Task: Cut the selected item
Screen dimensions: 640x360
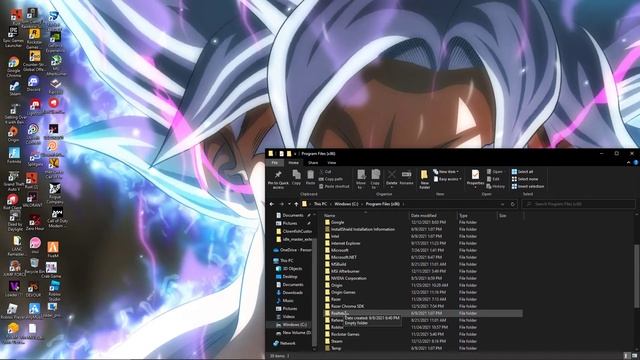Action: coord(325,172)
